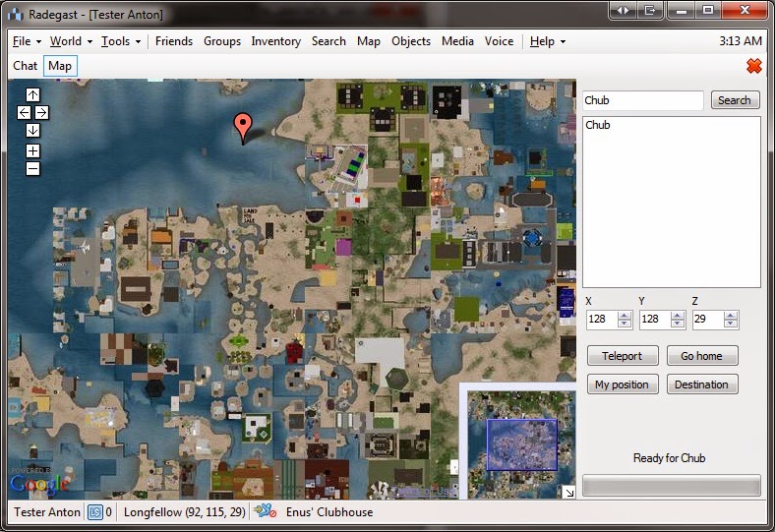Click the Enus' Clubhouse parcel name
Viewport: 775px width, 532px height.
pyautogui.click(x=329, y=512)
